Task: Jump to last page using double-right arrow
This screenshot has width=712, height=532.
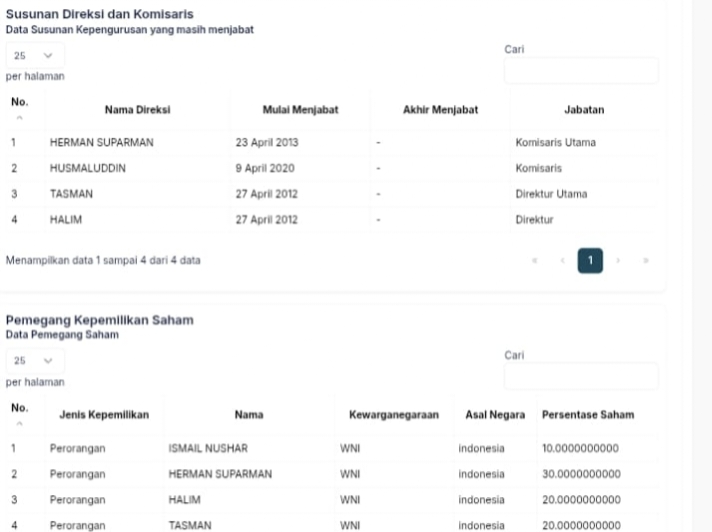Action: click(x=648, y=261)
